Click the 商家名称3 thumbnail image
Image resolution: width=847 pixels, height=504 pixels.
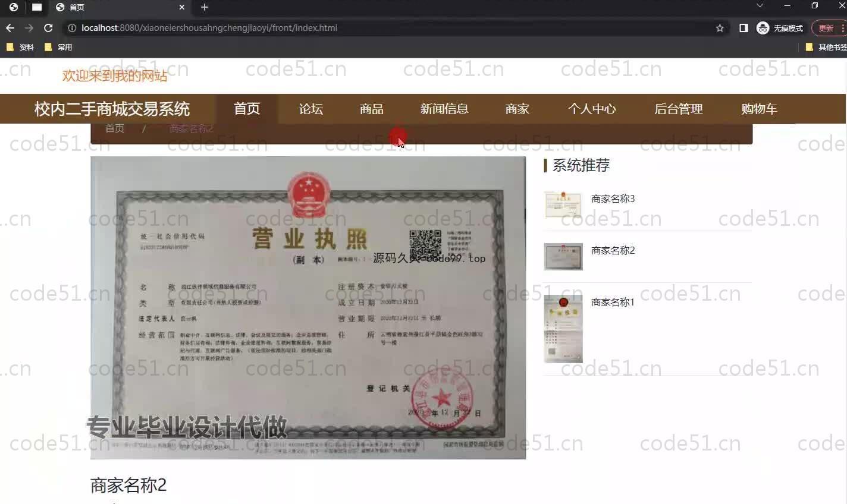click(563, 205)
